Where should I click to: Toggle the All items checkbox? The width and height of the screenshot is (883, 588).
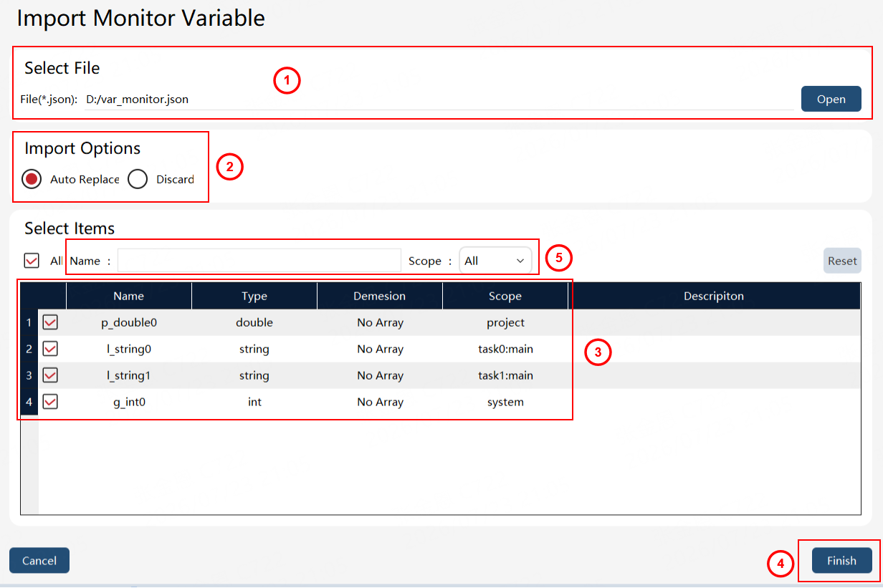32,261
